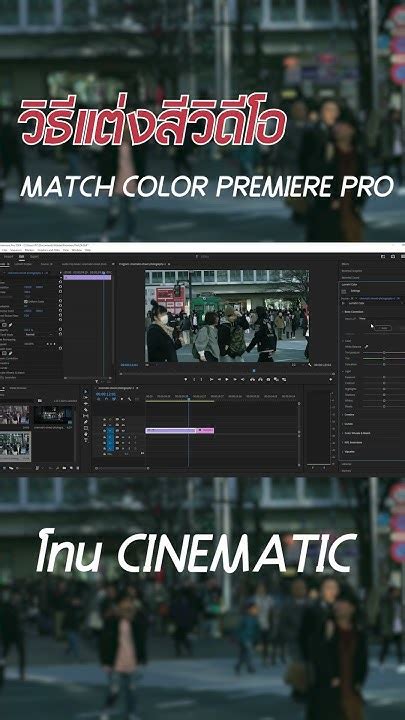Expand Vignette section in Lumetri
Viewport: 405px width, 720px height.
tap(343, 451)
